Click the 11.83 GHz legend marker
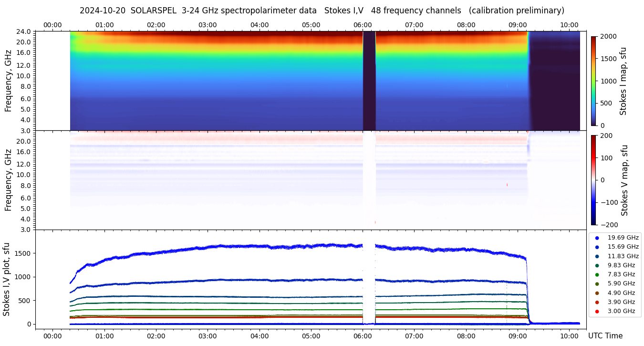The width and height of the screenshot is (644, 346). click(x=597, y=256)
